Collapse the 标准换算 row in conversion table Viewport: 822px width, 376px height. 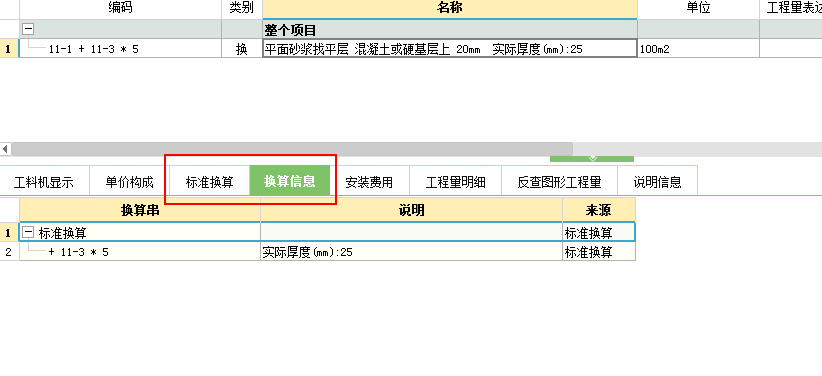pyautogui.click(x=28, y=233)
